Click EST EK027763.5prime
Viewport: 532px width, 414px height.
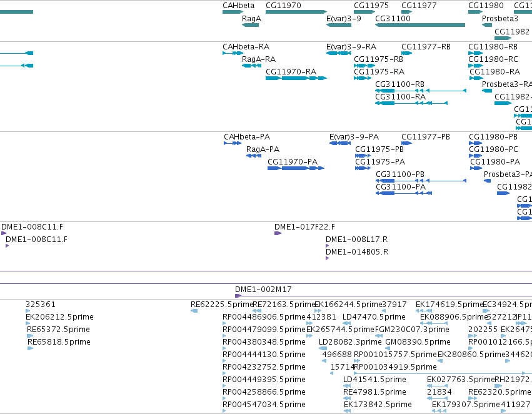tap(438, 386)
